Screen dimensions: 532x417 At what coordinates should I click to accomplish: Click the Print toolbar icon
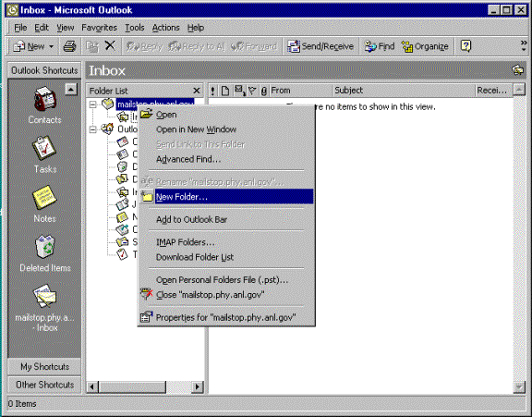[69, 46]
